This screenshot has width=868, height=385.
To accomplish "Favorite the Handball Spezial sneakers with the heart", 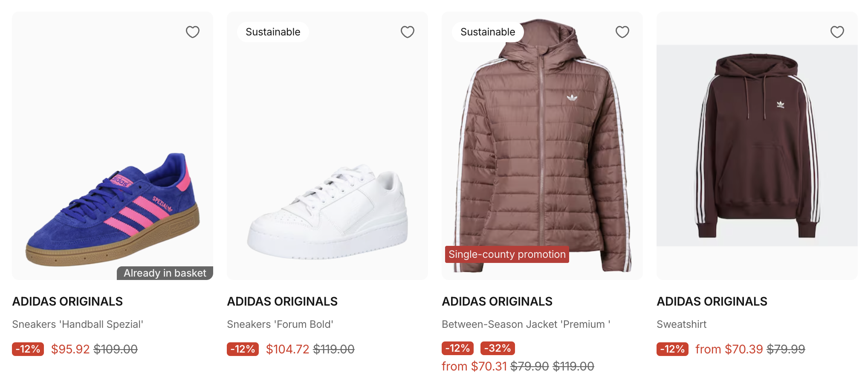I will [x=193, y=32].
